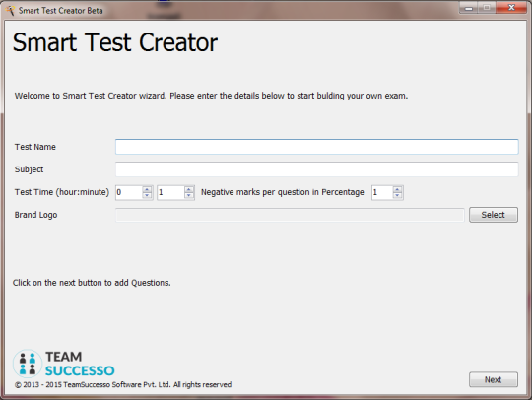Click the Test Time minute value field
Image resolution: width=532 pixels, height=400 pixels.
click(x=170, y=192)
